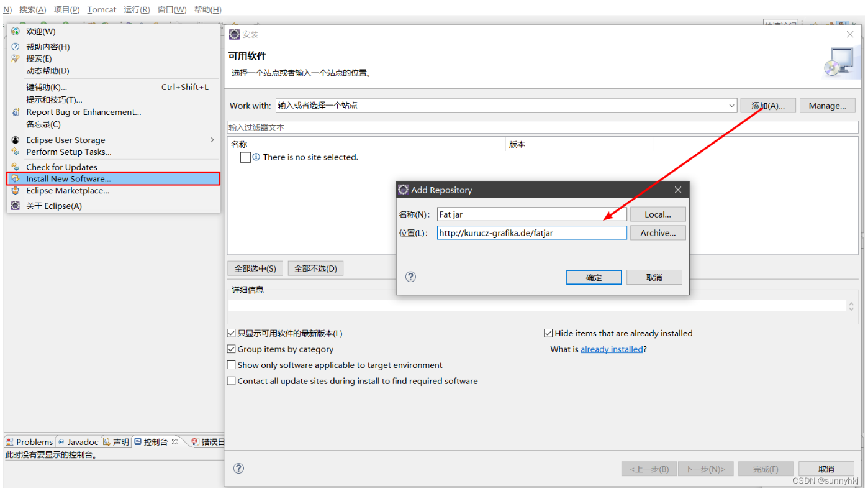The height and width of the screenshot is (491, 868).
Task: Click Select All (全部选中) button
Action: (x=255, y=268)
